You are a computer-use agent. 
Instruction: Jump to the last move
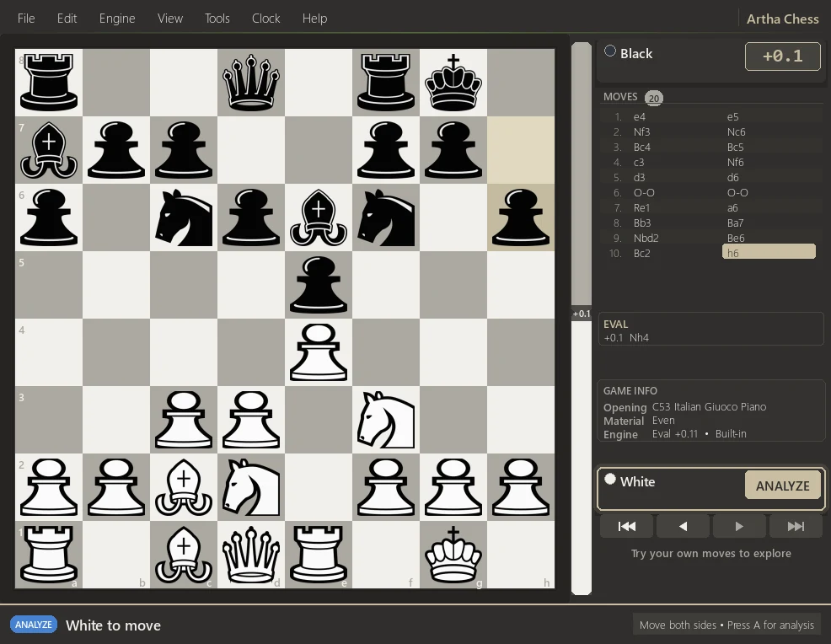pos(796,526)
